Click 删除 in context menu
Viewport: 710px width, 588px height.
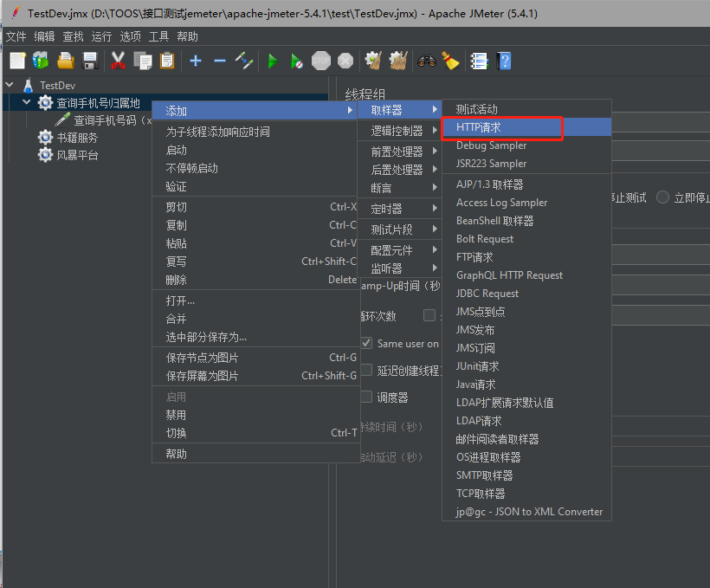(x=255, y=280)
